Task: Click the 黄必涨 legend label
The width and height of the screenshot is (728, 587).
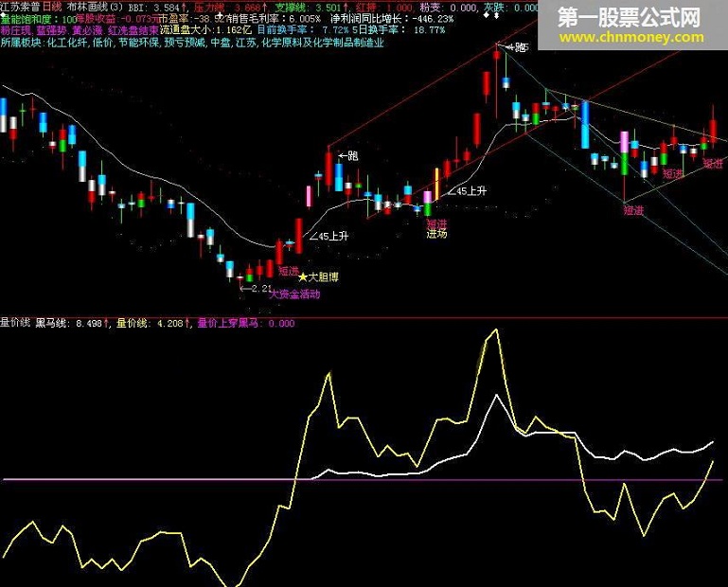Action: point(87,30)
